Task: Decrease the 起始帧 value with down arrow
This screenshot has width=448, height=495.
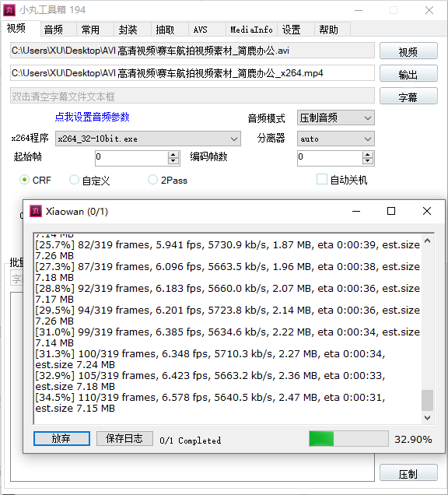Action: 173,161
